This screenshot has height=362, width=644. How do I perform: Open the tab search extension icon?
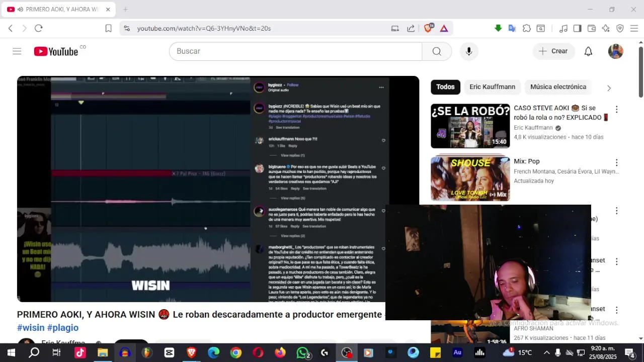(541, 29)
